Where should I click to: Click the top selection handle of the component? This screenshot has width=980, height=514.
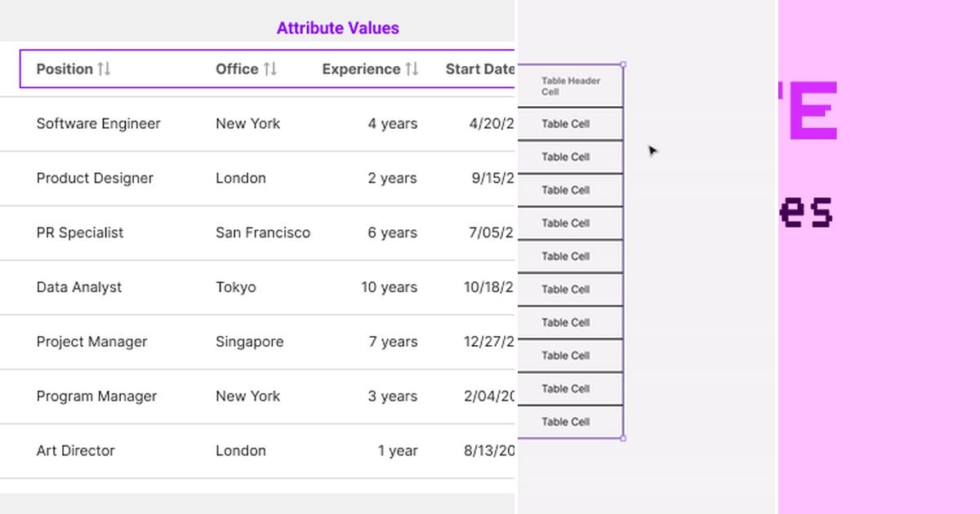(623, 64)
